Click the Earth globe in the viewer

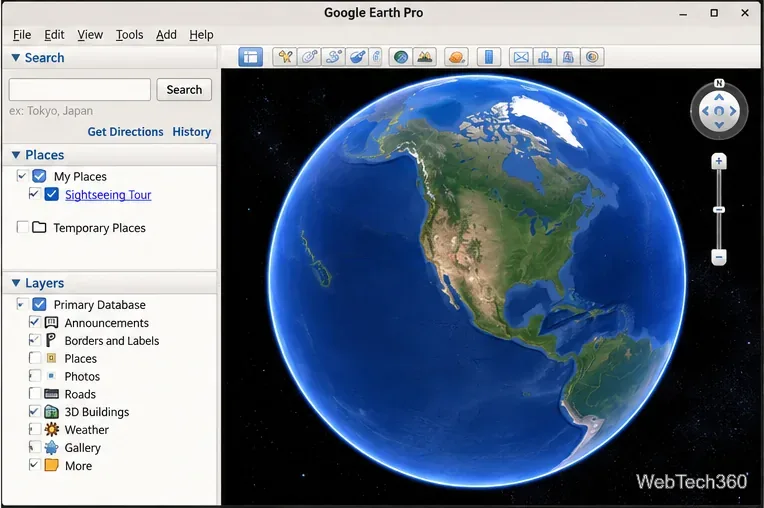(x=478, y=281)
